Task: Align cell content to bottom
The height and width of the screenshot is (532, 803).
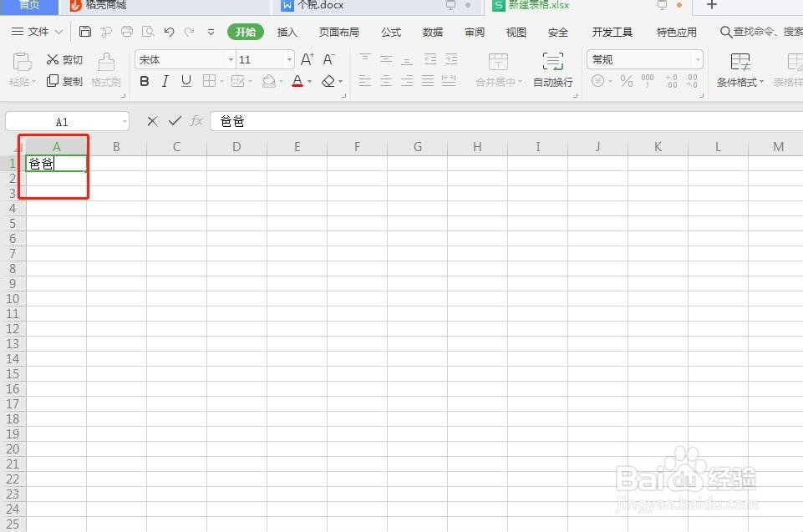Action: pyautogui.click(x=407, y=59)
